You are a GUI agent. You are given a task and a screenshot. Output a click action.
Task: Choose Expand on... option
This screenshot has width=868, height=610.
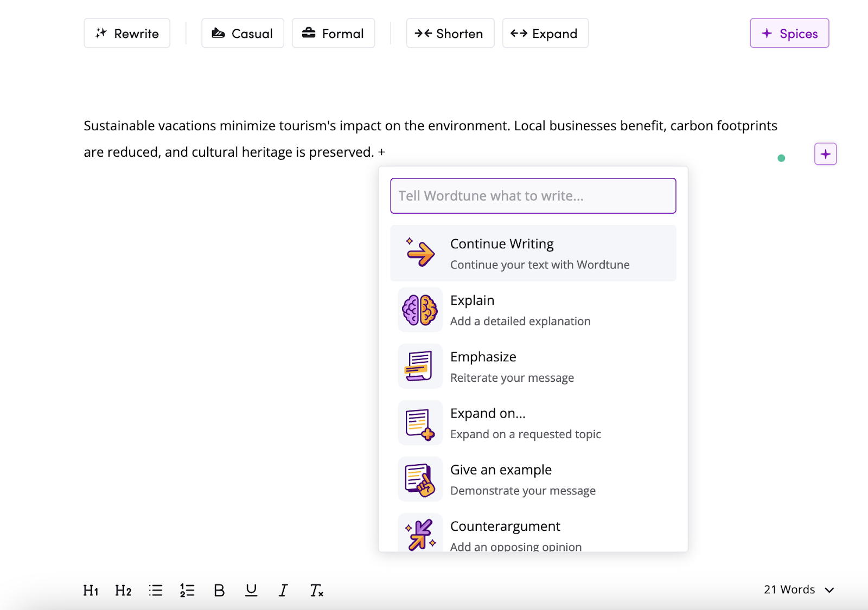tap(533, 422)
